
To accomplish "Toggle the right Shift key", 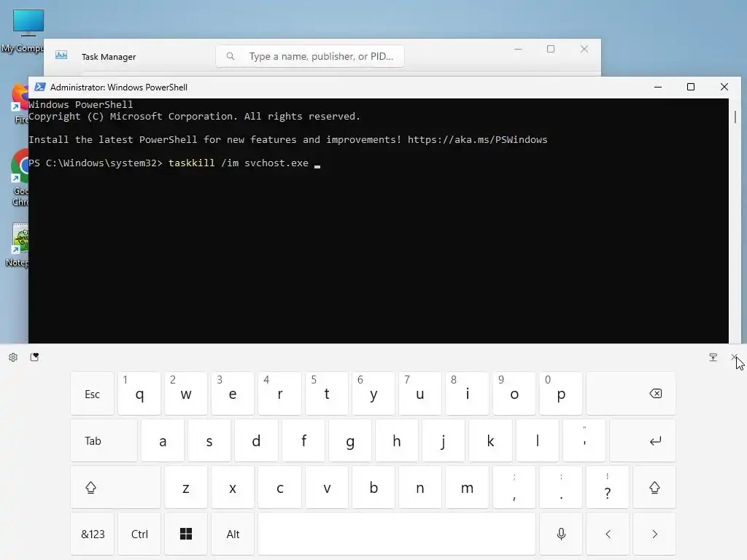I will pyautogui.click(x=654, y=487).
